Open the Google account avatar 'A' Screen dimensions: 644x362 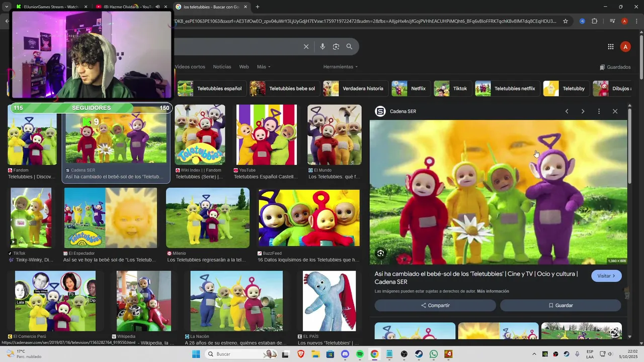625,47
